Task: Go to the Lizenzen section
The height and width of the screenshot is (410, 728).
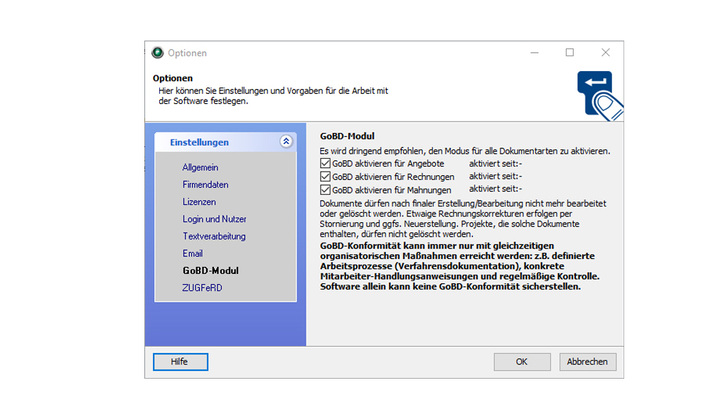Action: [x=198, y=202]
